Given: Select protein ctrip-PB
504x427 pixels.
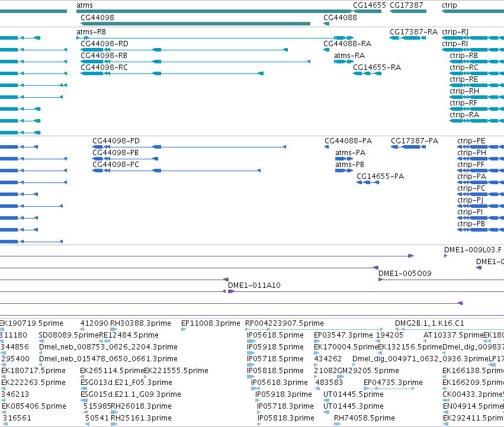Looking at the screenshot, I should click(480, 230).
